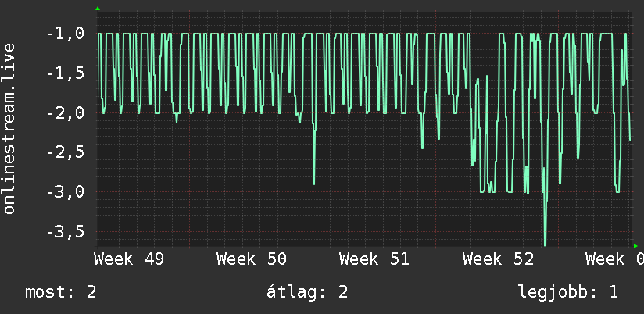Click the '-1,5' y-axis value
The height and width of the screenshot is (314, 644).
(66, 73)
